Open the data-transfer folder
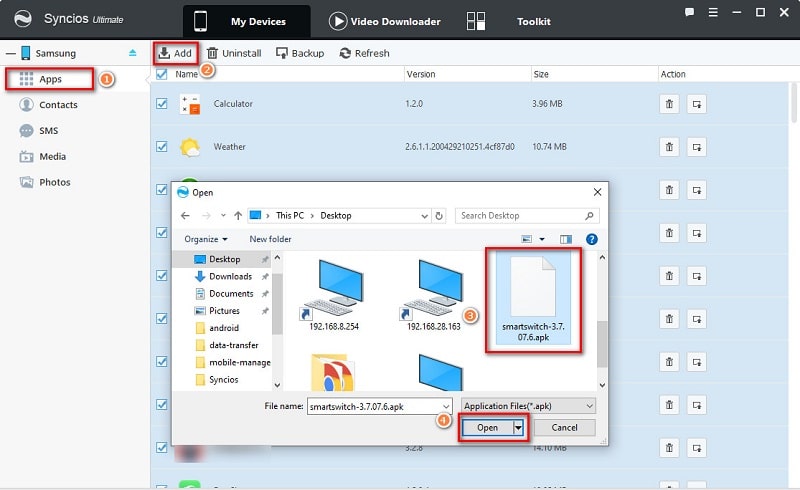Viewport: 800px width, 490px height. pos(233,345)
